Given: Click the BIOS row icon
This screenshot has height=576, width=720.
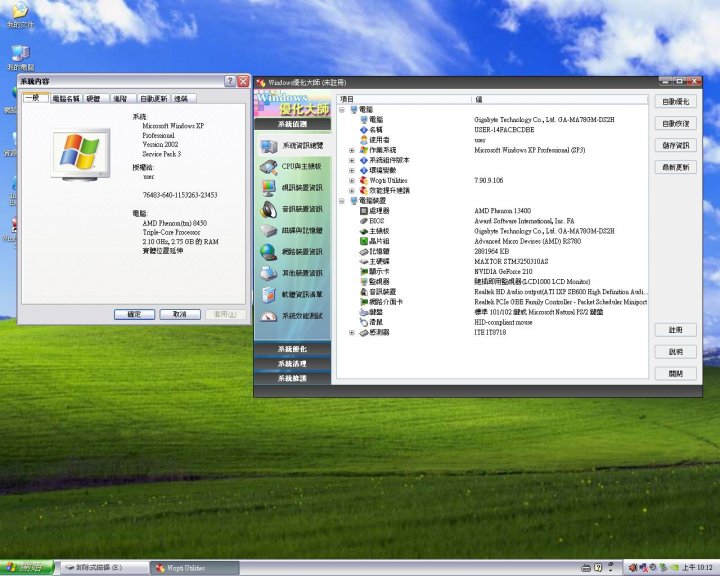Looking at the screenshot, I should (364, 221).
